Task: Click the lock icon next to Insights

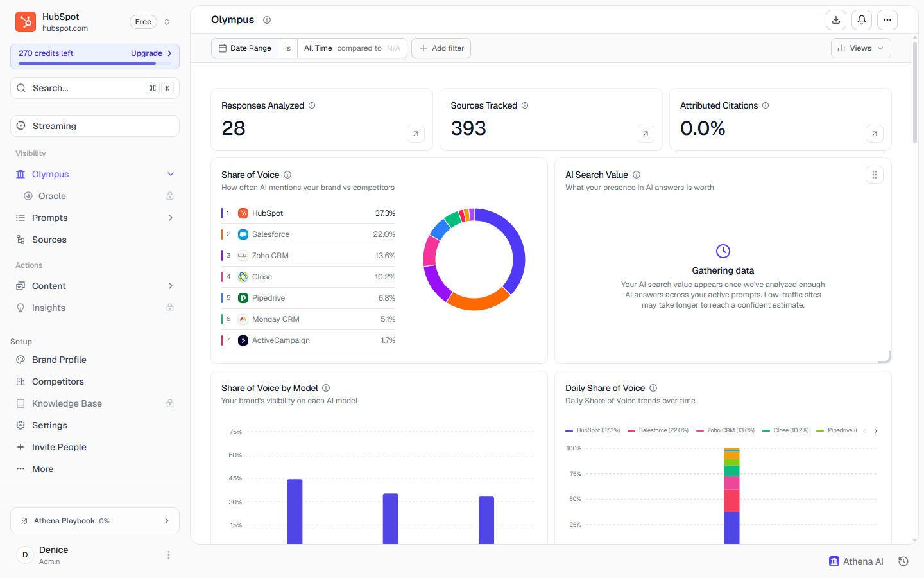Action: [170, 308]
